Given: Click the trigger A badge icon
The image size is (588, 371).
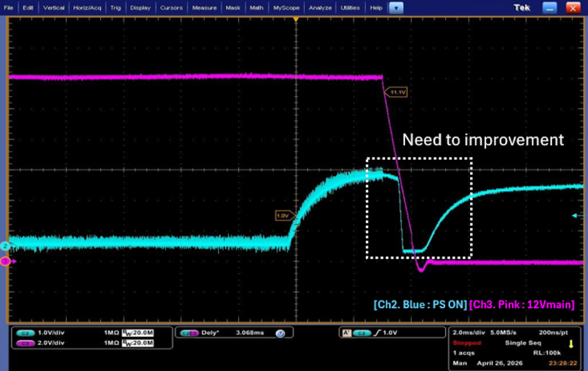Looking at the screenshot, I should click(x=347, y=333).
